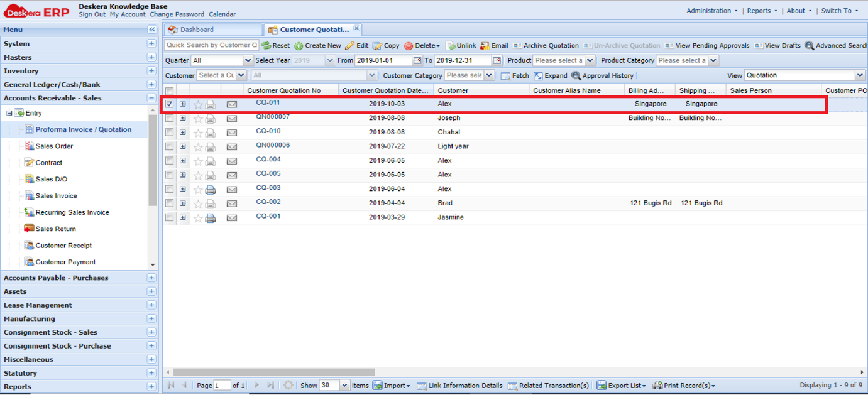Copy the selected quotation
The image size is (868, 395).
[x=386, y=46]
